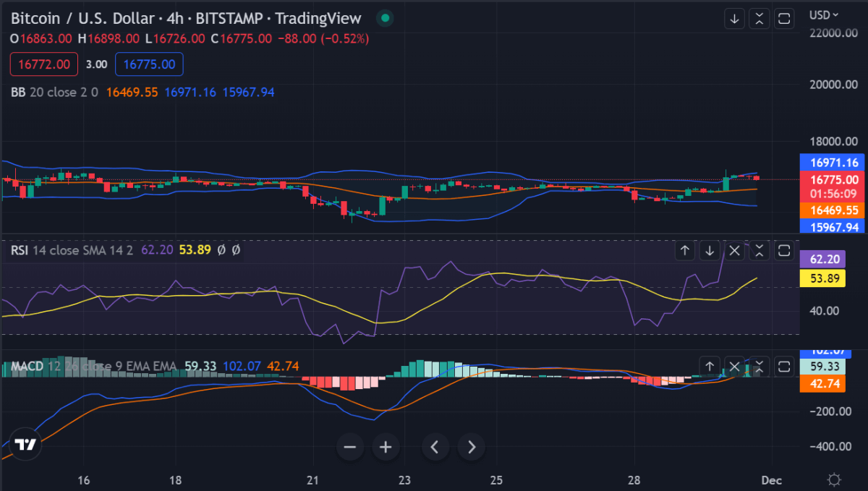The image size is (868, 491).
Task: Click the TradingView logo
Action: tap(26, 444)
